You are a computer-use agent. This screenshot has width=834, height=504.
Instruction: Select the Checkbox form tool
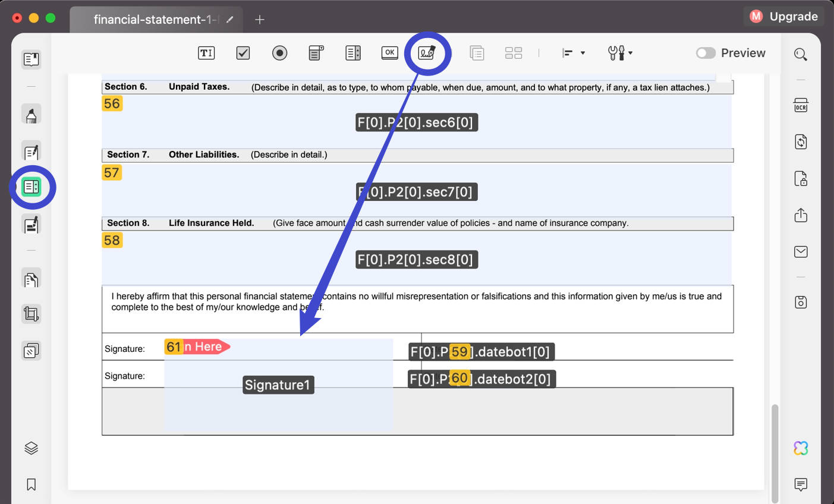[243, 52]
